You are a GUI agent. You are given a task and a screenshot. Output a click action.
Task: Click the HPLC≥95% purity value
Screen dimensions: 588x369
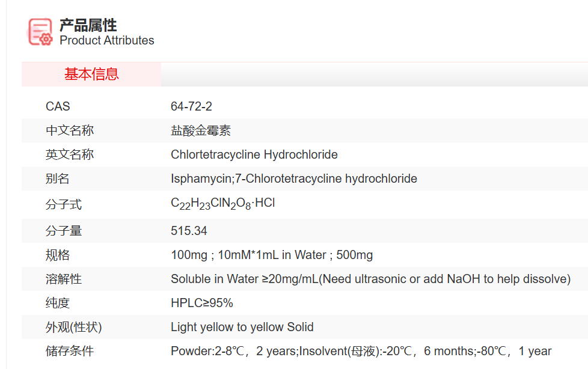[x=201, y=303]
